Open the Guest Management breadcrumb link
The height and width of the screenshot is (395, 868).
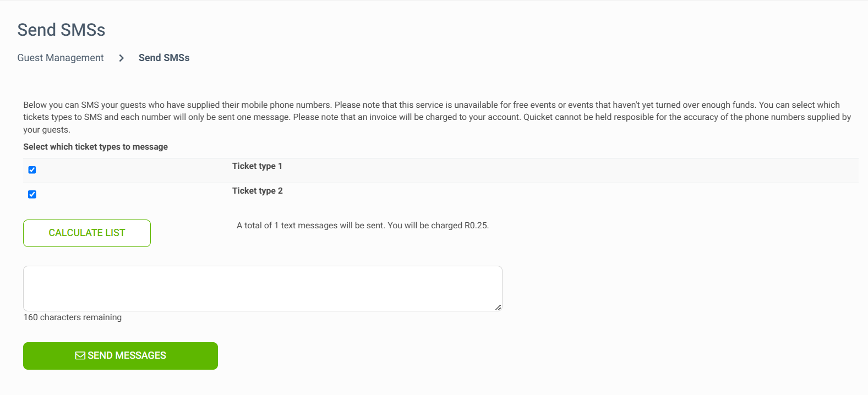click(61, 58)
